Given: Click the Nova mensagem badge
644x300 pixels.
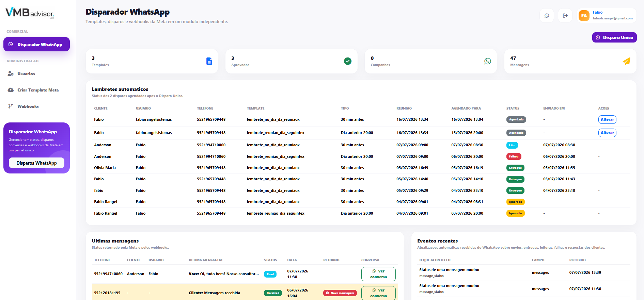Looking at the screenshot, I should [340, 293].
